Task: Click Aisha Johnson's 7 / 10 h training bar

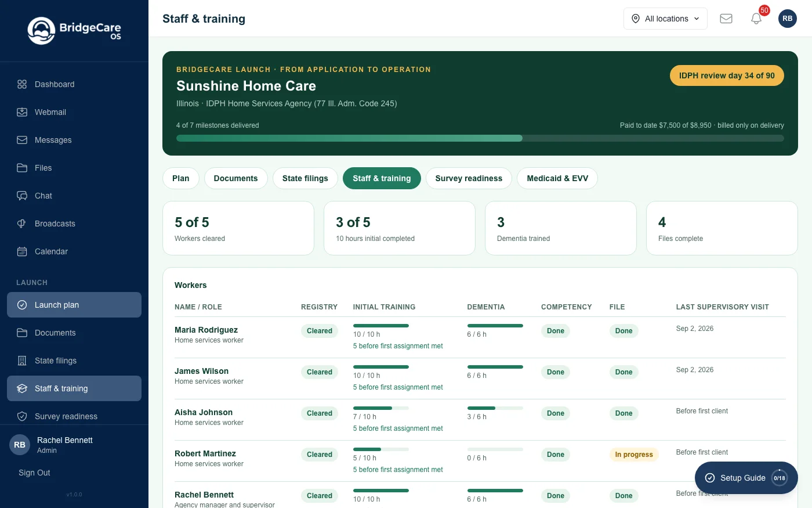Action: tap(381, 408)
